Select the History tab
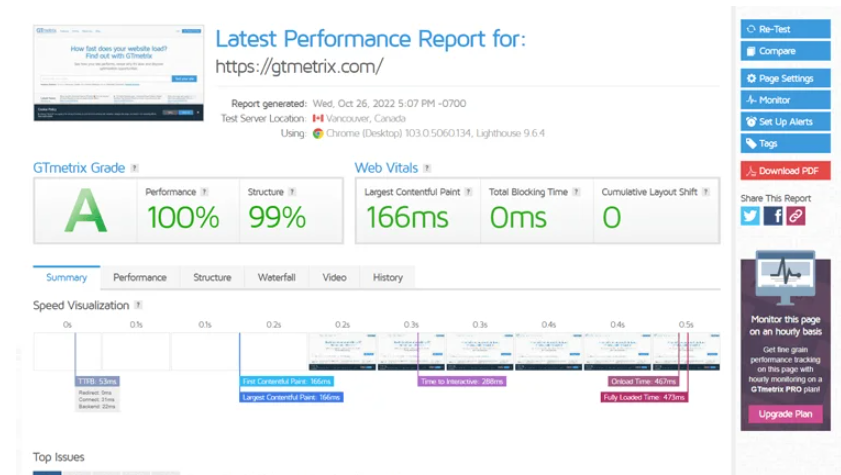 [x=387, y=277]
